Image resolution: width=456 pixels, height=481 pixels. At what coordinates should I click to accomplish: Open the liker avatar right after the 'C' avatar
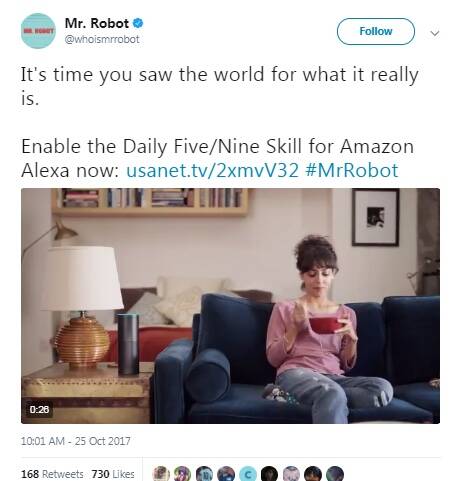[269, 473]
